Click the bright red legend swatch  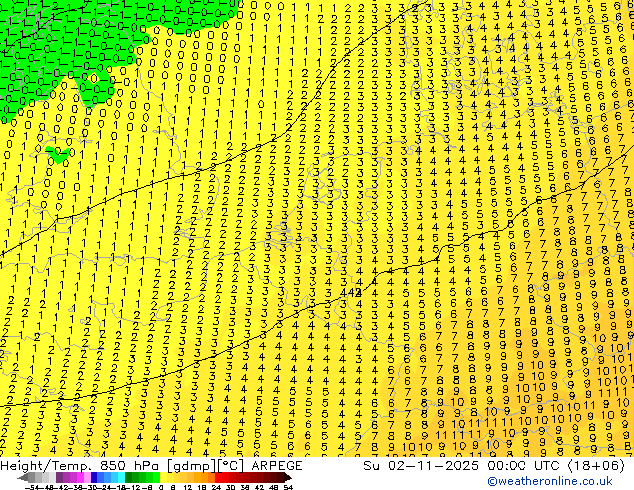pos(218,478)
